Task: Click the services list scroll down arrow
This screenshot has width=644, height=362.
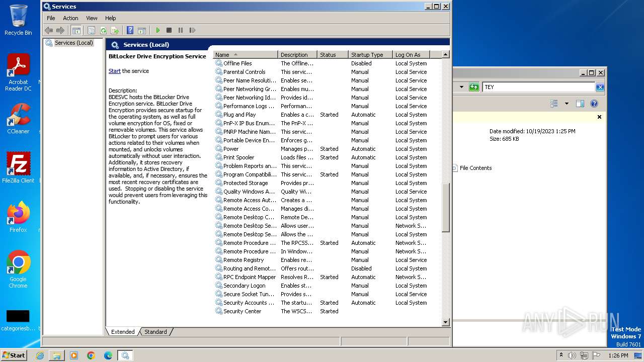Action: [x=445, y=322]
